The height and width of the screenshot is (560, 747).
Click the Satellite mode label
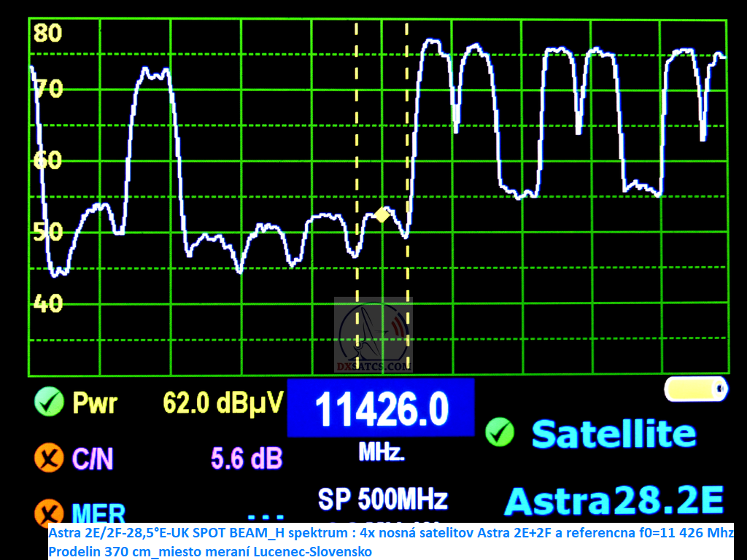[x=614, y=434]
